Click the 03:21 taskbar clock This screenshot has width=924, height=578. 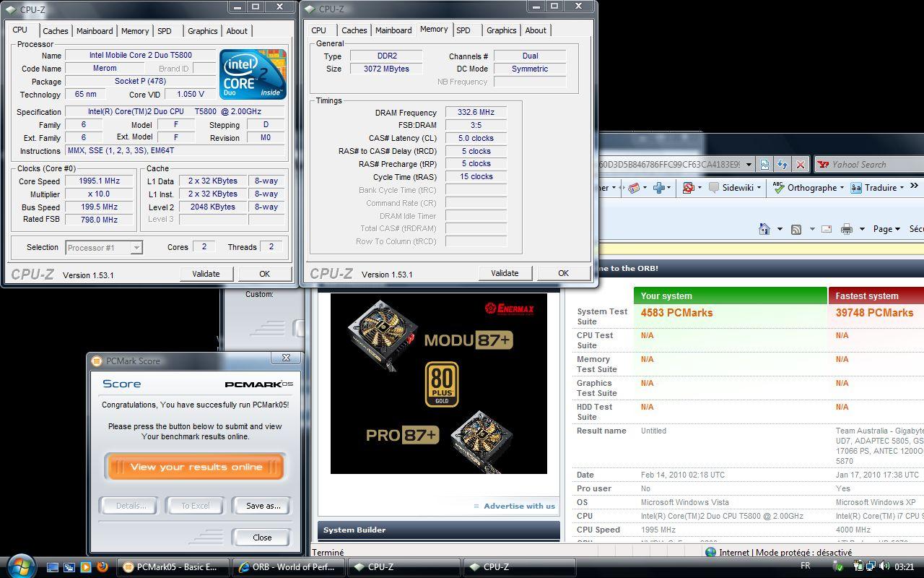click(905, 567)
